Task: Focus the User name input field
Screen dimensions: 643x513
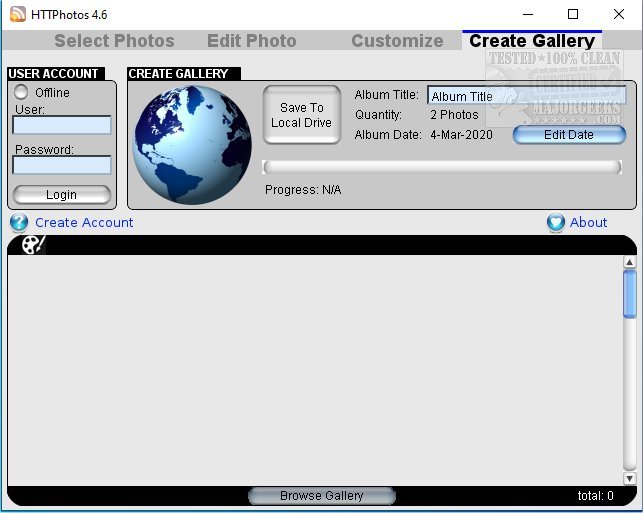Action: 62,125
